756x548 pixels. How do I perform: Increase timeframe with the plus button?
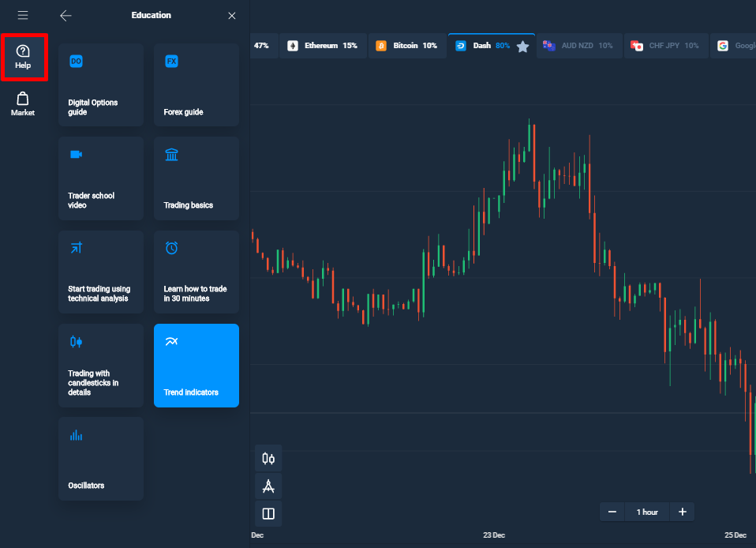(683, 512)
